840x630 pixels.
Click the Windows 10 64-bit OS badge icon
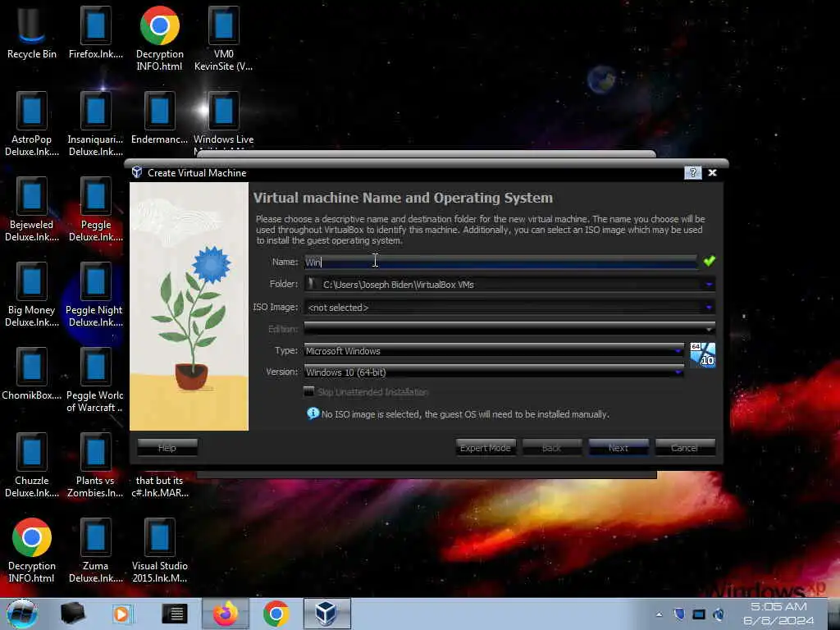(702, 355)
